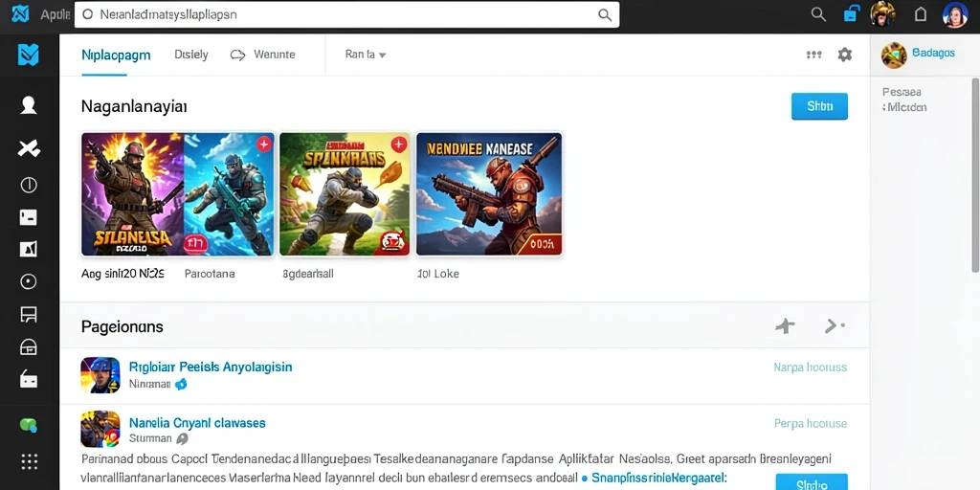Open the STLANELSA game thumbnail

pyautogui.click(x=132, y=193)
